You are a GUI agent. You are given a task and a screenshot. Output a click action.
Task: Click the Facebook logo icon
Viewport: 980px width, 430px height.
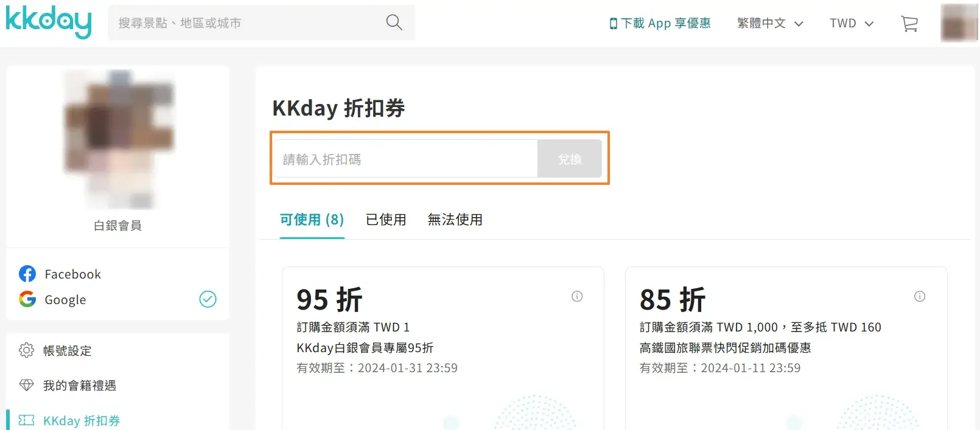click(x=27, y=274)
